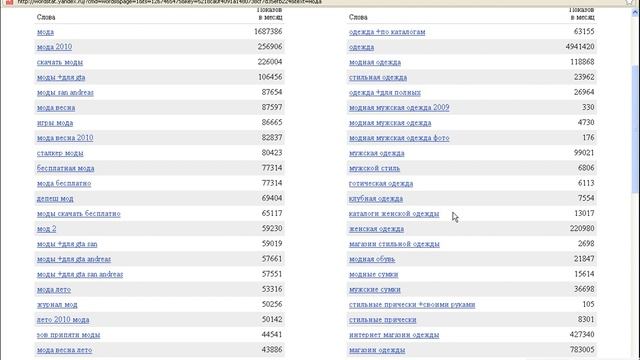Click the 'мода бесплатно' link
This screenshot has height=360, width=640.
click(x=64, y=183)
